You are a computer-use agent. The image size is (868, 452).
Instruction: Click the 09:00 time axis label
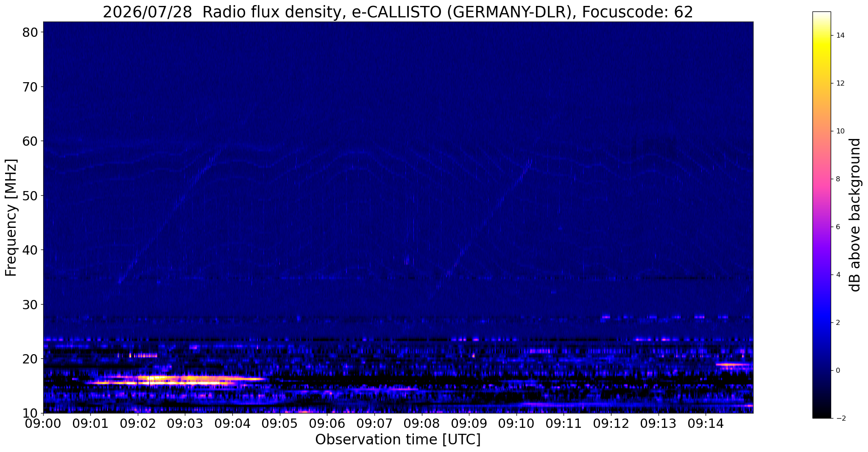point(43,423)
